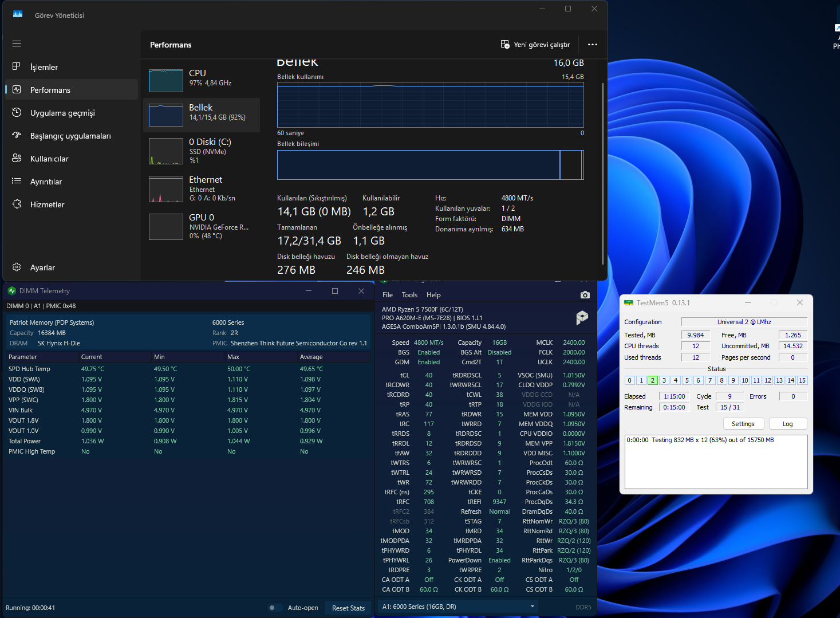The height and width of the screenshot is (618, 840).
Task: Open Ayrıntılar page in the sidebar
Action: [72, 182]
